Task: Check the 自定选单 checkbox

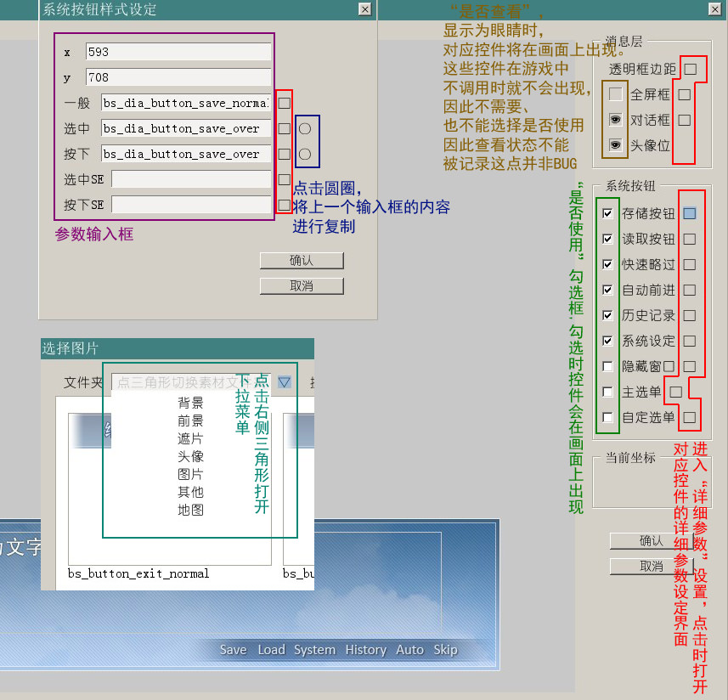Action: point(607,417)
